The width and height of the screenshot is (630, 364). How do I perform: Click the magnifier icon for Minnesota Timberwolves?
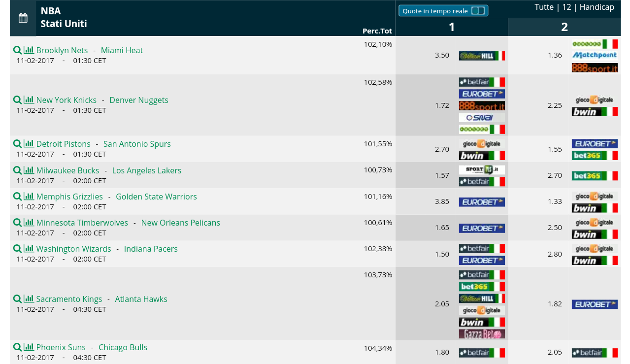(x=17, y=223)
